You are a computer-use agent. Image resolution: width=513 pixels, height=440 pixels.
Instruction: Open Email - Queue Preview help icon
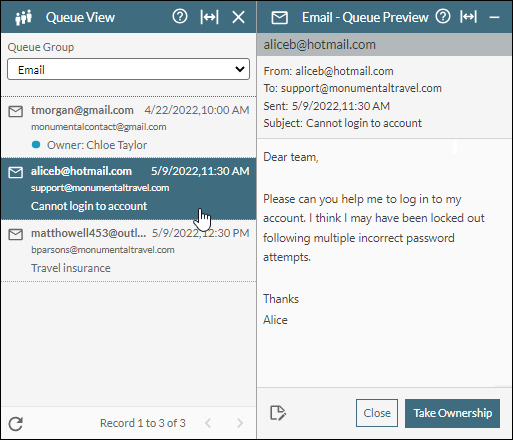(x=443, y=17)
